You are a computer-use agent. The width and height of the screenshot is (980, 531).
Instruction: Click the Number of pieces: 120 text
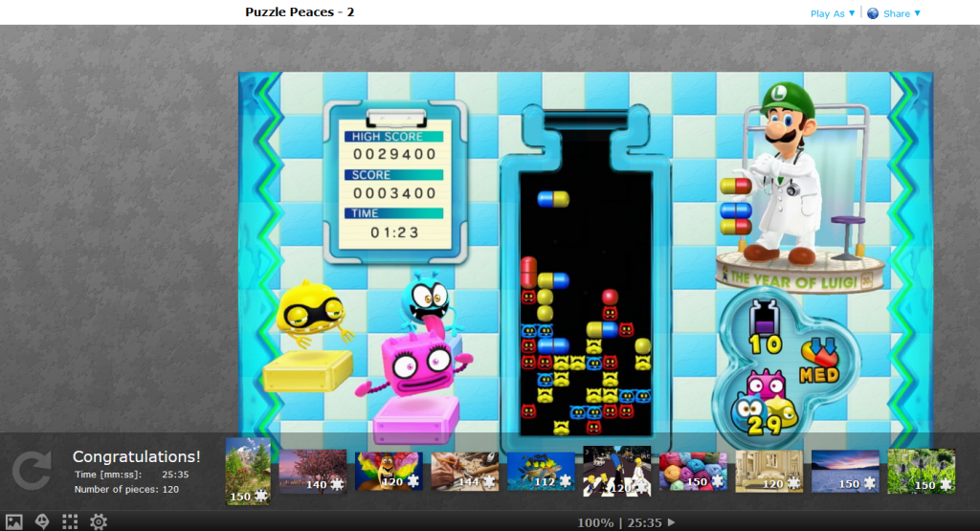coord(127,489)
